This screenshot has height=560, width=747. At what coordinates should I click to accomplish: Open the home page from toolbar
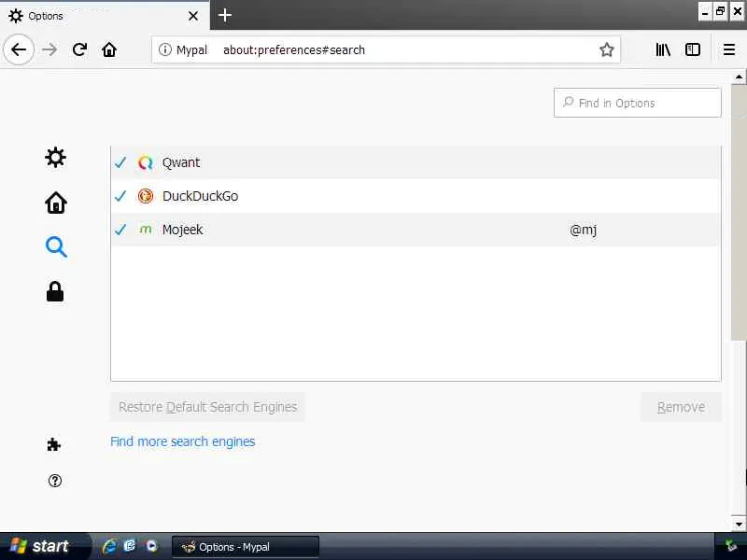point(109,49)
